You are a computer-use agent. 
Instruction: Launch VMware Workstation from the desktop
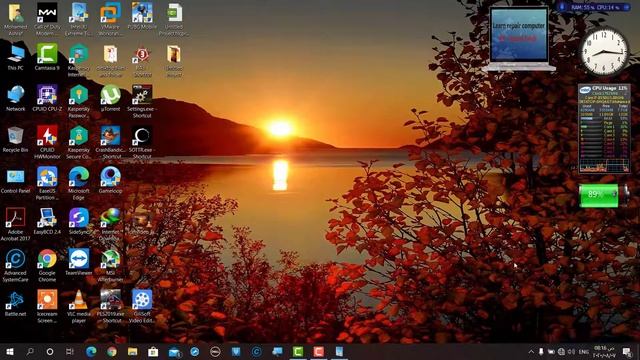pos(110,19)
